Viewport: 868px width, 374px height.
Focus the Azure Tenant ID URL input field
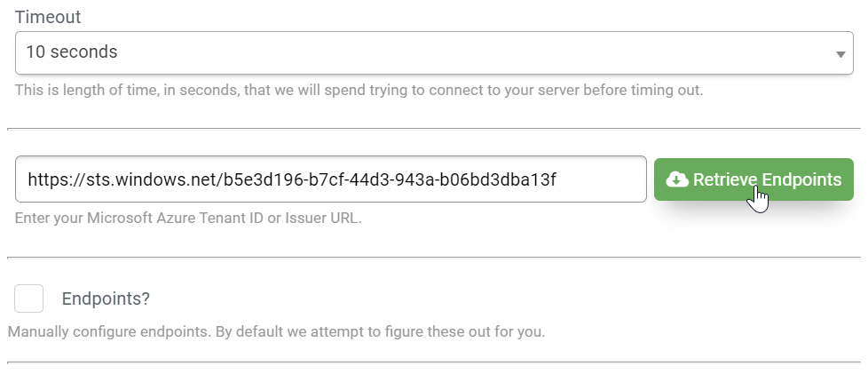tap(330, 179)
